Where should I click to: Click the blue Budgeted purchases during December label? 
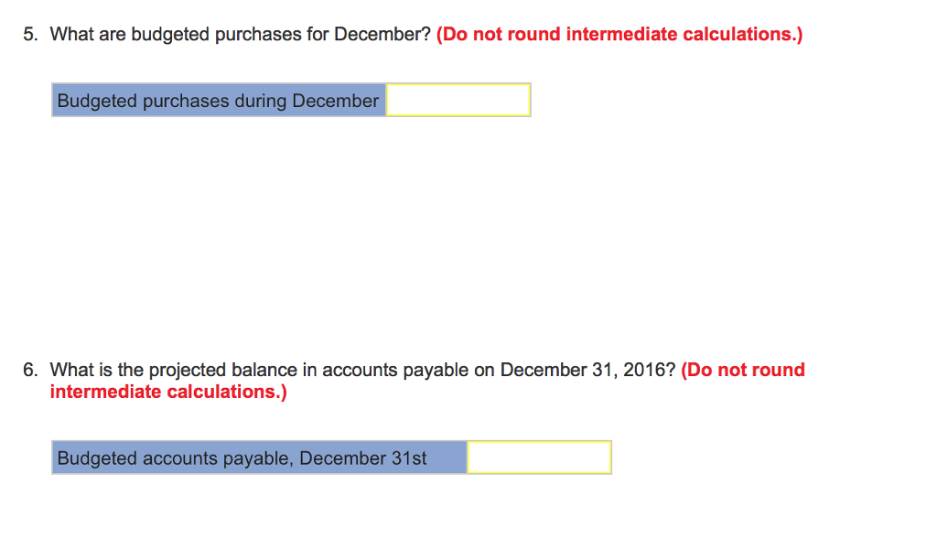[218, 101]
